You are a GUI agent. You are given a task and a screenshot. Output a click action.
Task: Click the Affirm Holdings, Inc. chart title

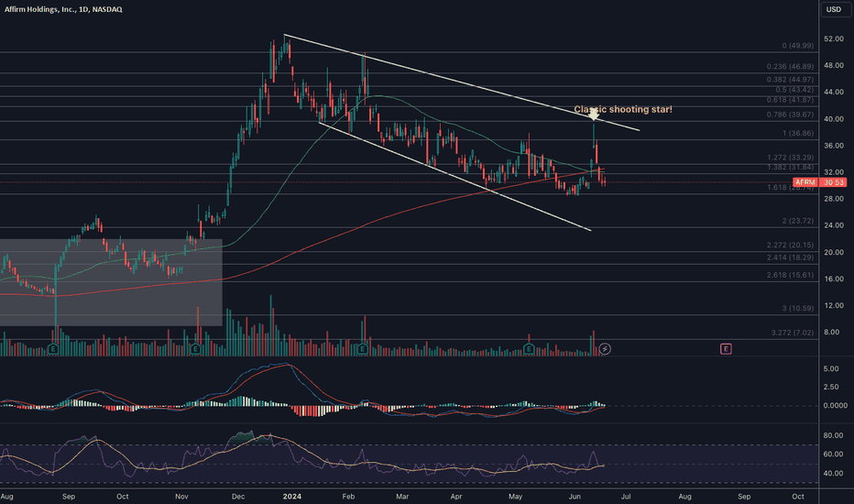pos(63,9)
